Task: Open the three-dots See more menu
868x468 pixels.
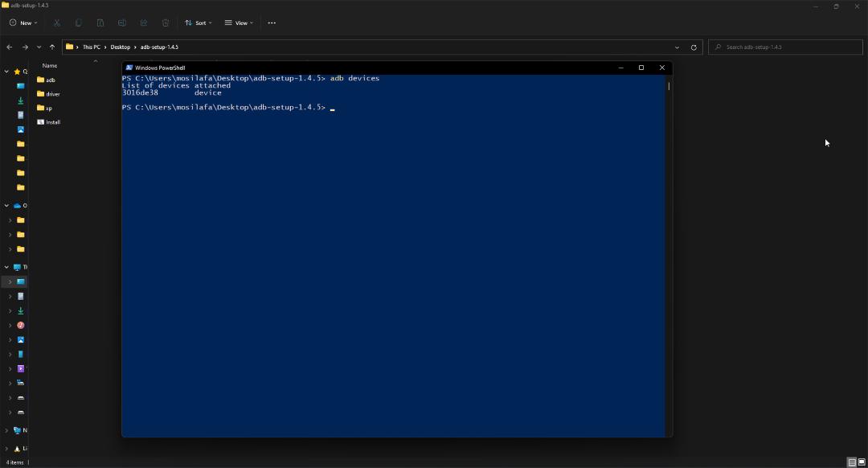Action: tap(272, 23)
